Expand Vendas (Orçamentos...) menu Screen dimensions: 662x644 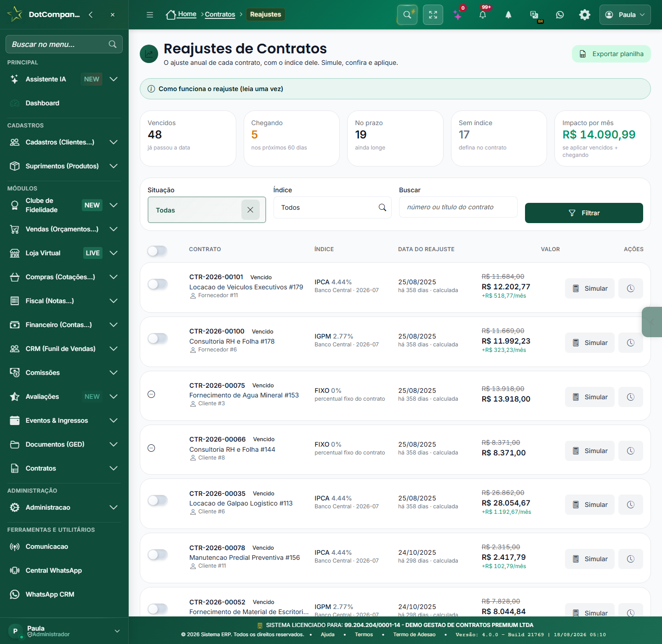click(64, 229)
